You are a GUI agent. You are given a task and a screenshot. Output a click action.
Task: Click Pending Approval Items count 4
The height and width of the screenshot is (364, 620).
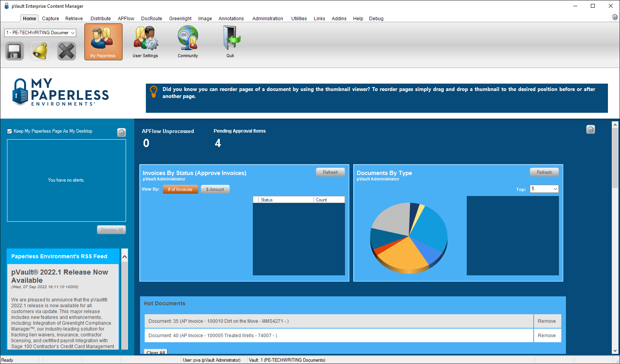tap(218, 143)
